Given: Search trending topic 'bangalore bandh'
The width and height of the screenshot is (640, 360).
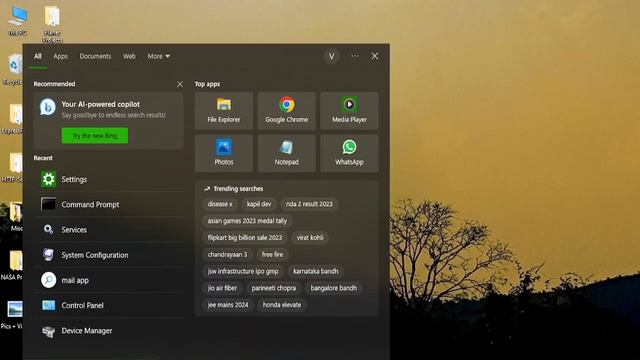Looking at the screenshot, I should tap(333, 288).
